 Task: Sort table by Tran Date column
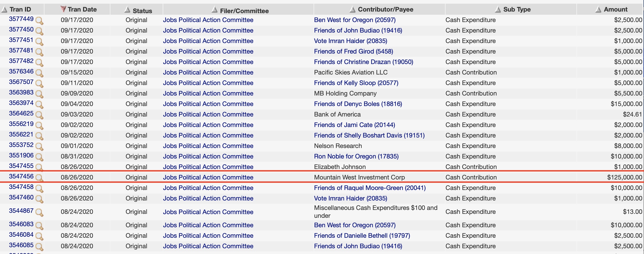(82, 9)
